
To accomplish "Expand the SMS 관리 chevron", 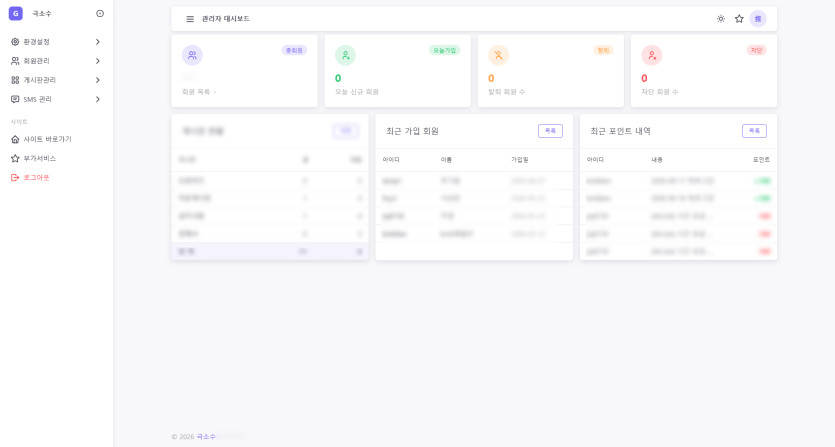I will point(97,99).
